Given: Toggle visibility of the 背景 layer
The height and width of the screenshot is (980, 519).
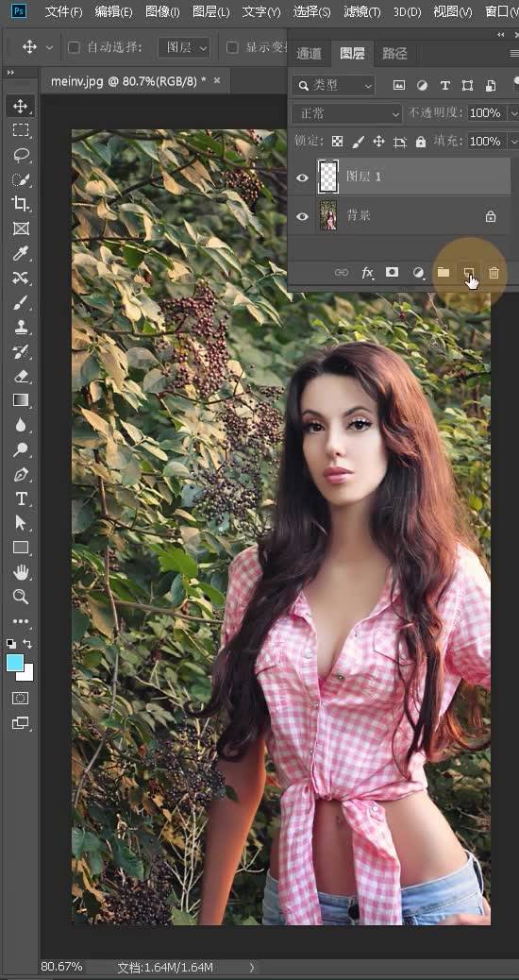Looking at the screenshot, I should [x=302, y=216].
